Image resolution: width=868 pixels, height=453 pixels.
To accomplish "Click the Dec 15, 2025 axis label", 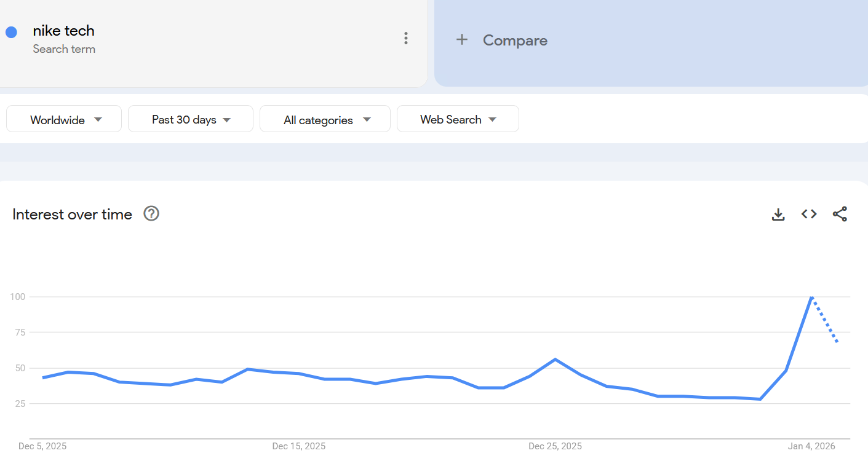I will (298, 446).
